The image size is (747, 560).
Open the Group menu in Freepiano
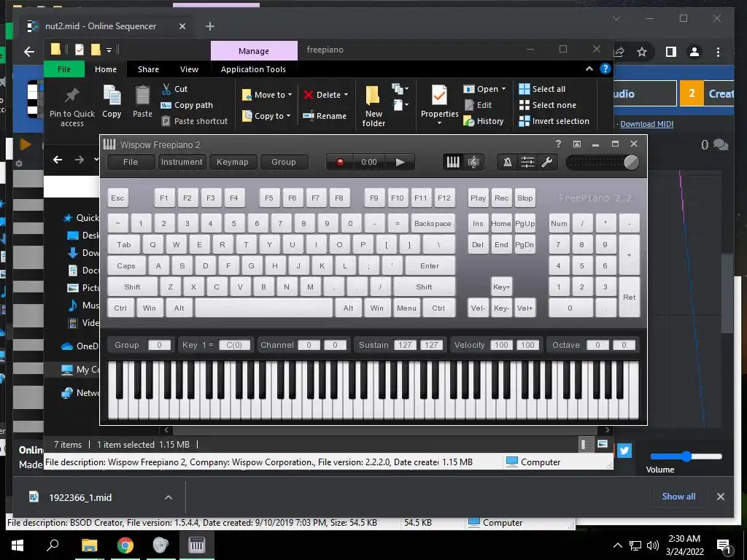[284, 162]
